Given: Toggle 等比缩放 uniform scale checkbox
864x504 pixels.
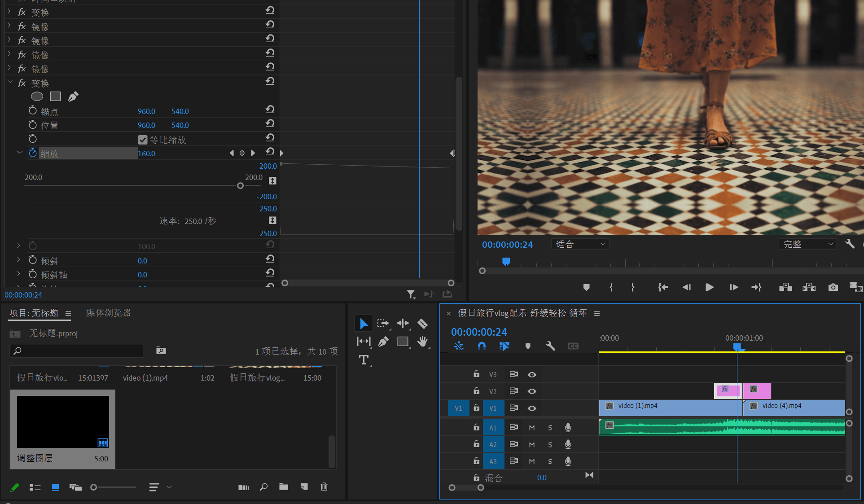Looking at the screenshot, I should (x=143, y=140).
